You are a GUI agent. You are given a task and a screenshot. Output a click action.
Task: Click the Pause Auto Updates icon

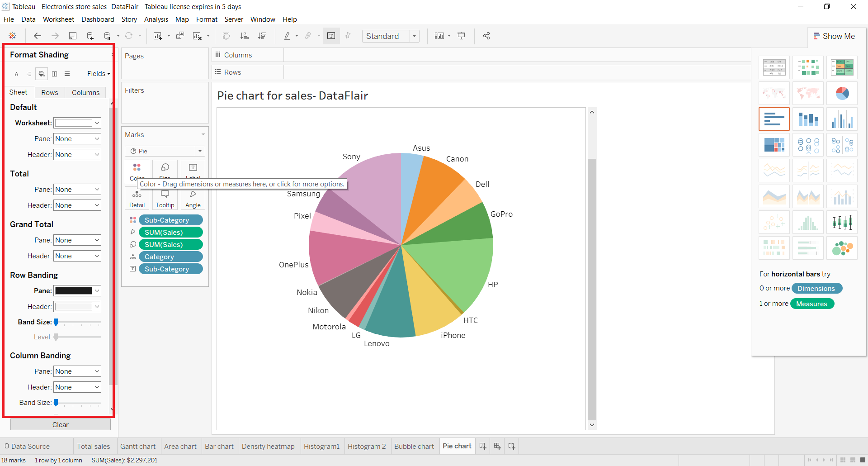click(x=107, y=36)
